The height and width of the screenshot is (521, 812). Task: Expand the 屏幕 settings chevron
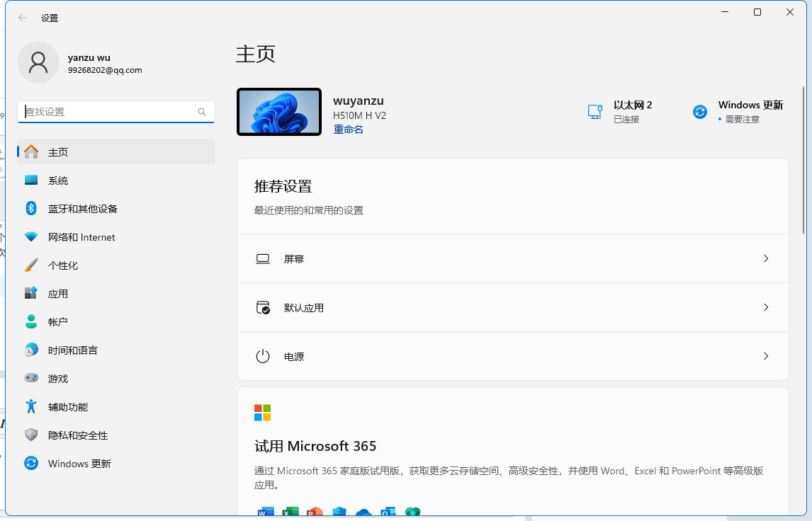point(765,259)
